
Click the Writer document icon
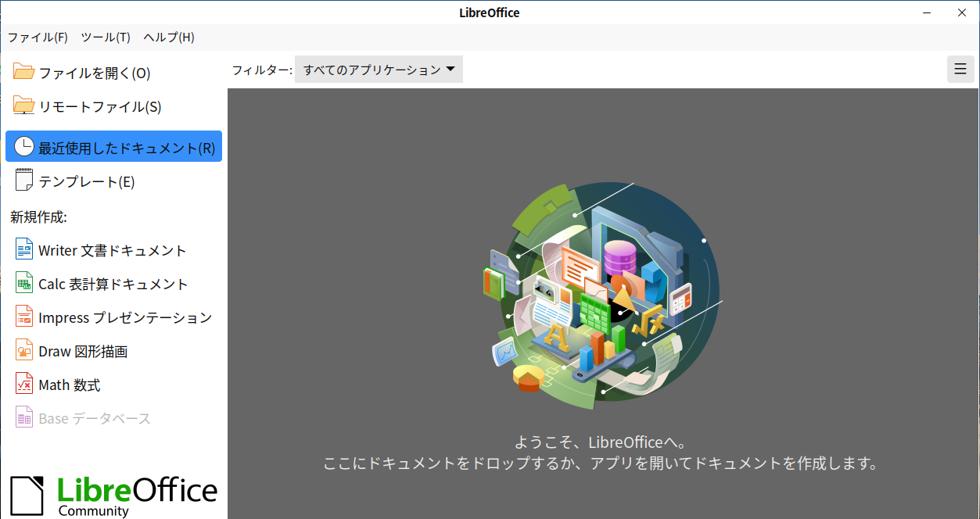tap(24, 250)
